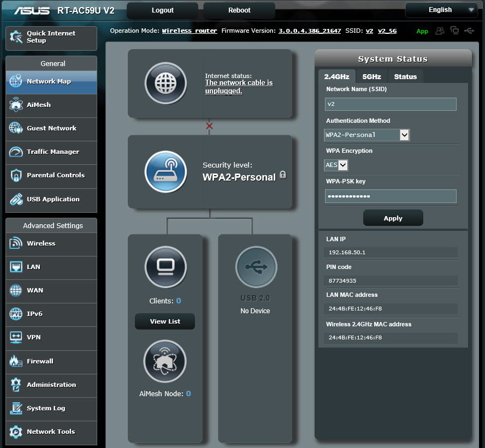The height and width of the screenshot is (448, 485).
Task: Click the USB Application icon in sidebar
Action: [x=16, y=199]
